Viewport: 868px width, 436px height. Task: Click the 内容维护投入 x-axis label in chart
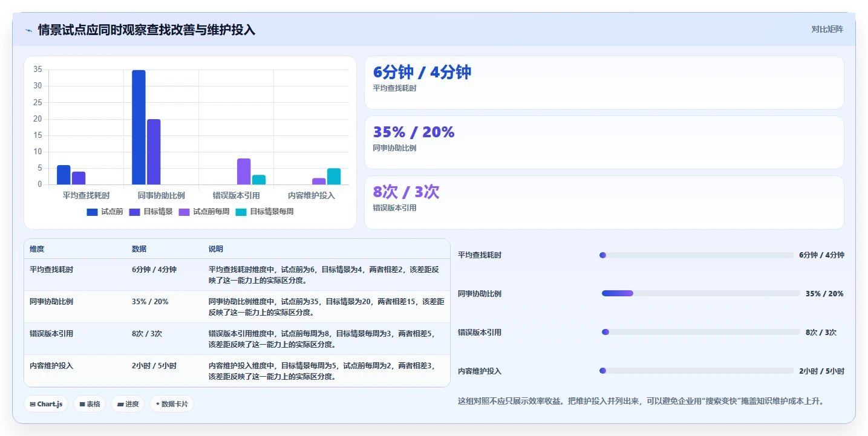coord(311,195)
